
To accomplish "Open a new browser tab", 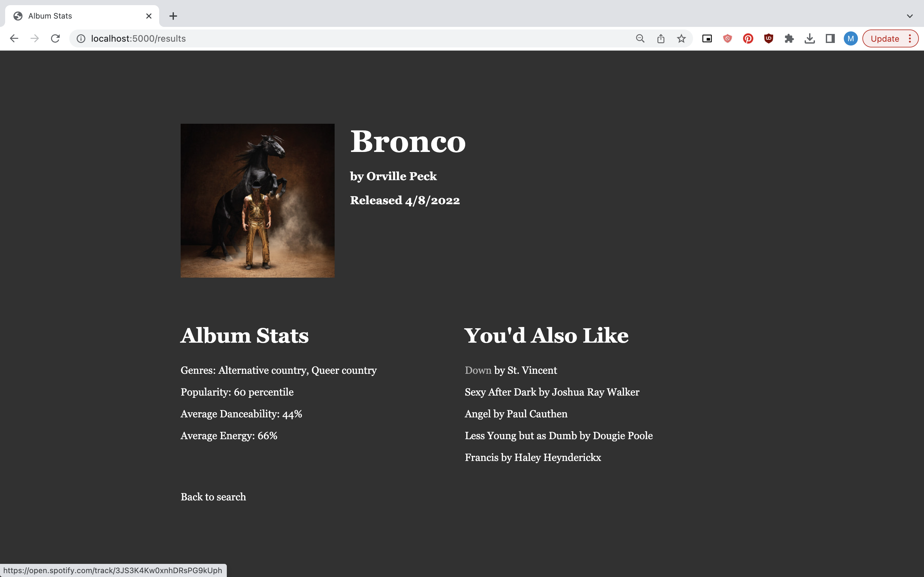I will point(173,16).
